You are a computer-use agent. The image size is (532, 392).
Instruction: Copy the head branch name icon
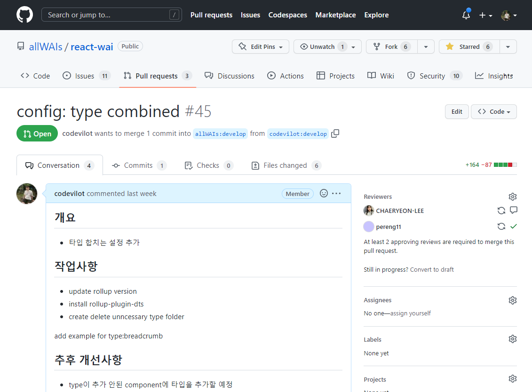tap(335, 133)
